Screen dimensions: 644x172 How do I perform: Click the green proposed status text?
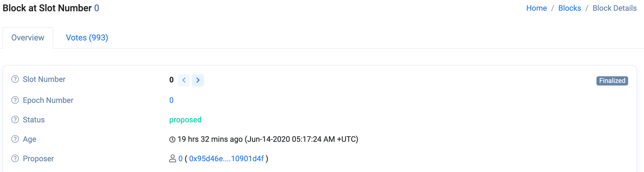click(185, 120)
